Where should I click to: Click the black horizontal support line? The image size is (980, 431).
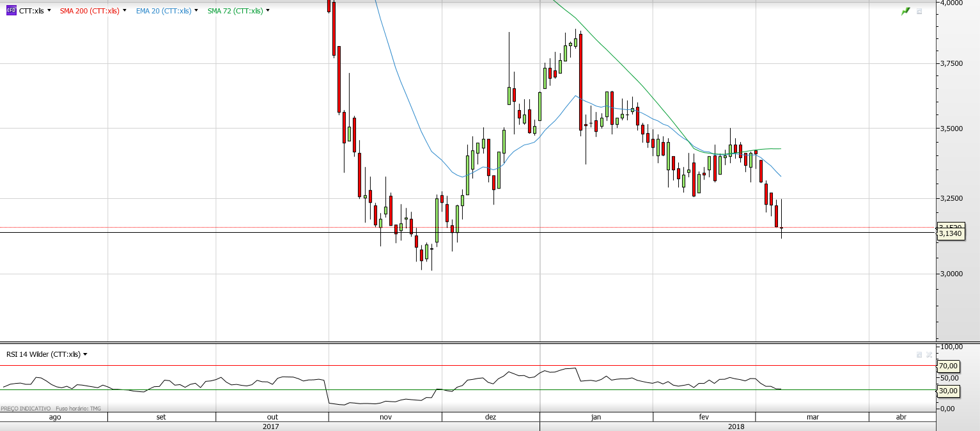tap(468, 232)
